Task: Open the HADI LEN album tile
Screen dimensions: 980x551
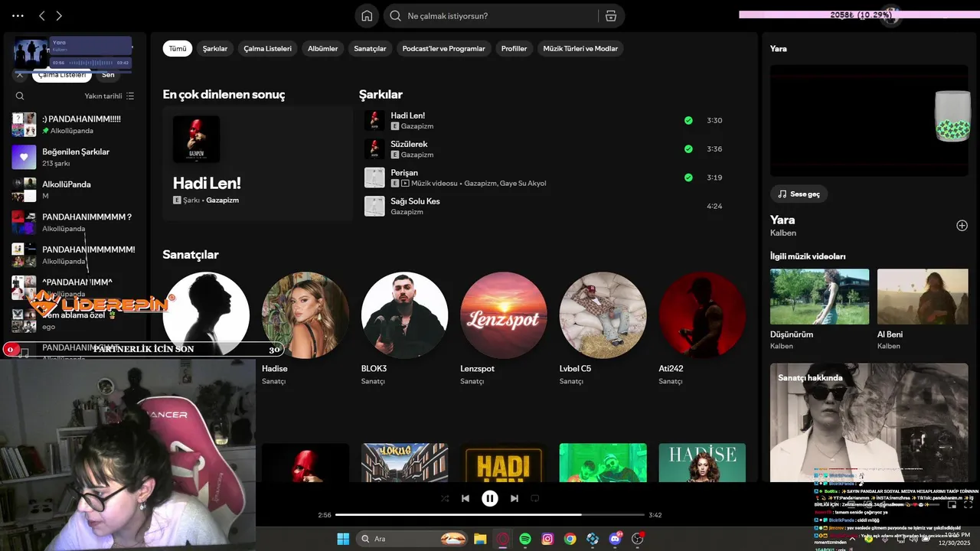Action: click(504, 462)
